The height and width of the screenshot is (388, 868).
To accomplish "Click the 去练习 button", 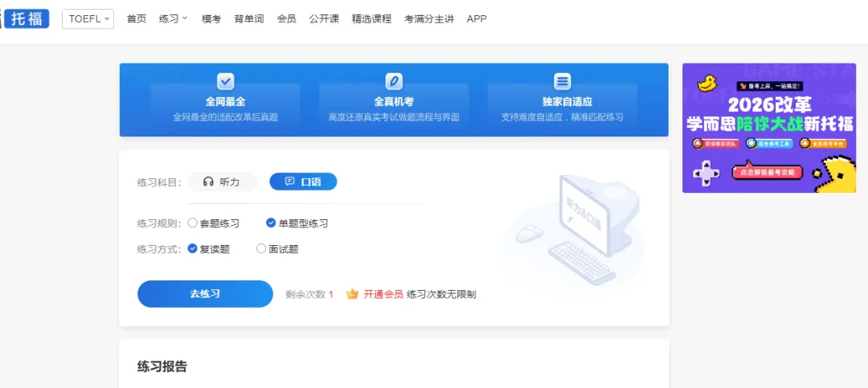I will tap(206, 294).
